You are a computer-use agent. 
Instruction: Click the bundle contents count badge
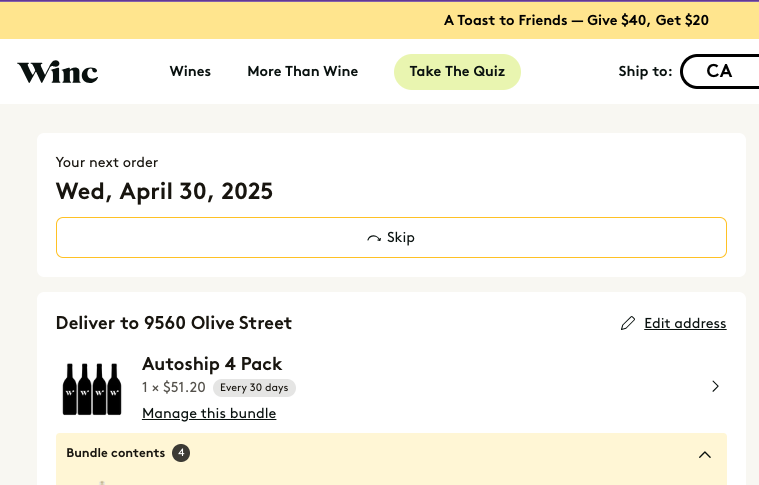(181, 453)
